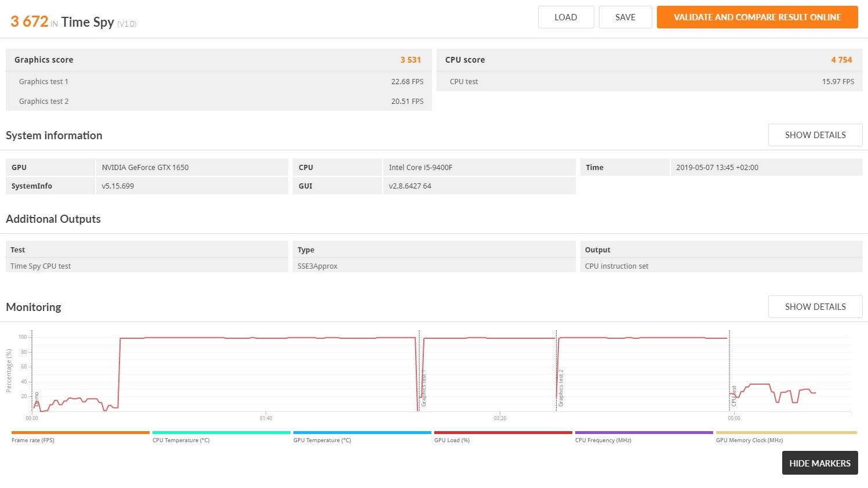868x488 pixels.
Task: Click the CPU score value 4 754
Action: click(x=841, y=60)
